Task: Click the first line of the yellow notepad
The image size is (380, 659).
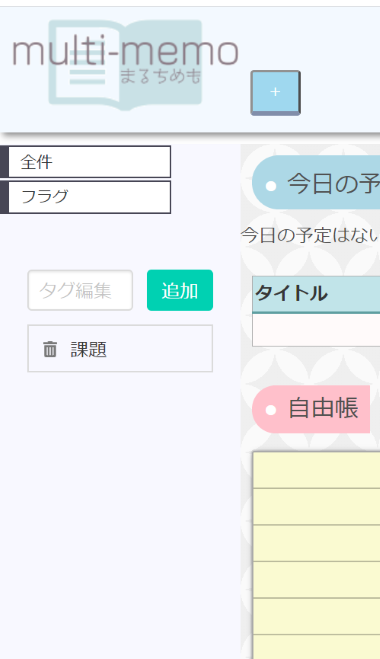Action: click(x=317, y=470)
